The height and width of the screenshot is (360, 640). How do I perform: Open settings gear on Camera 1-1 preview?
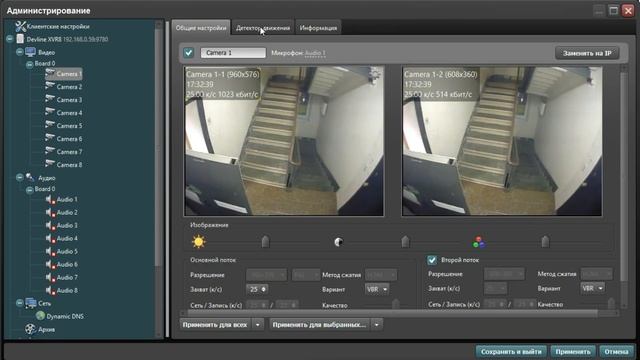pos(375,75)
